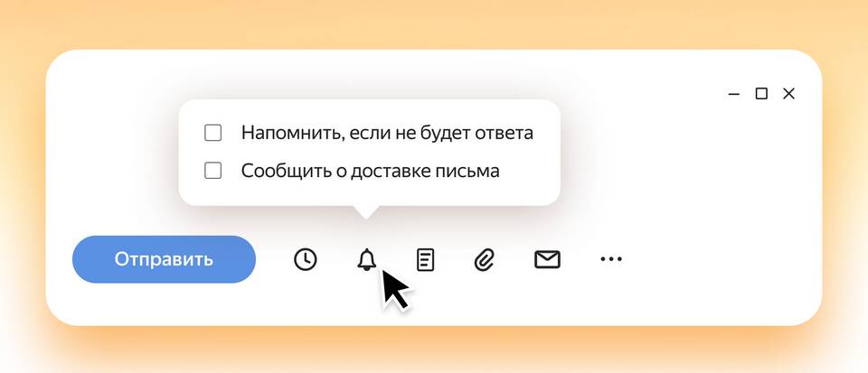Viewport: 868px width, 373px height.
Task: Click the orange background outside the window
Action: click(432, 22)
